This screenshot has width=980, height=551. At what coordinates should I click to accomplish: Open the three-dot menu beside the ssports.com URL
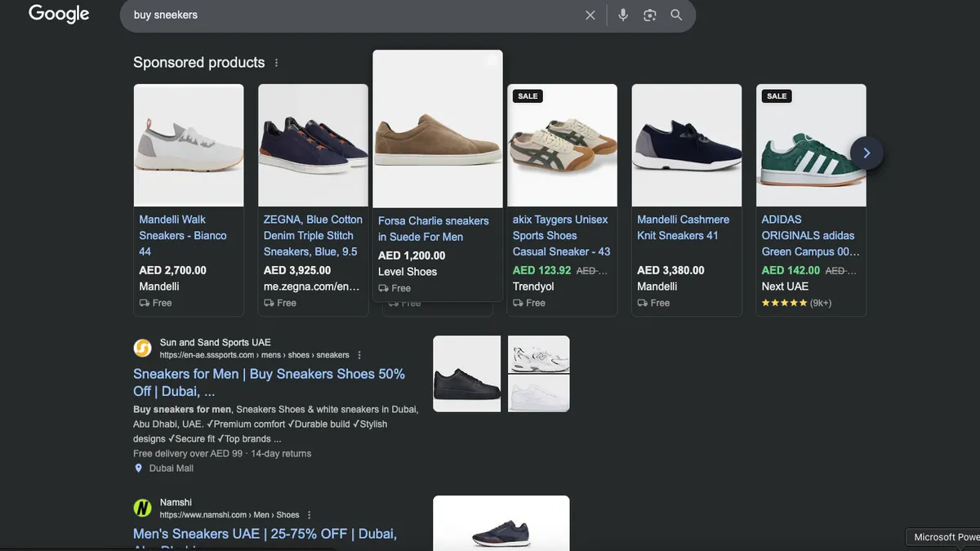pos(359,354)
